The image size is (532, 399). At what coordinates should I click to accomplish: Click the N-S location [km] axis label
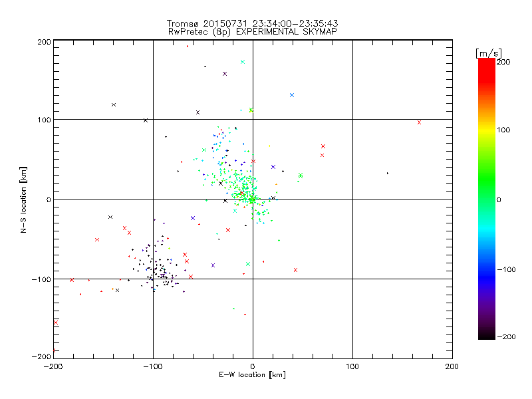click(x=23, y=199)
